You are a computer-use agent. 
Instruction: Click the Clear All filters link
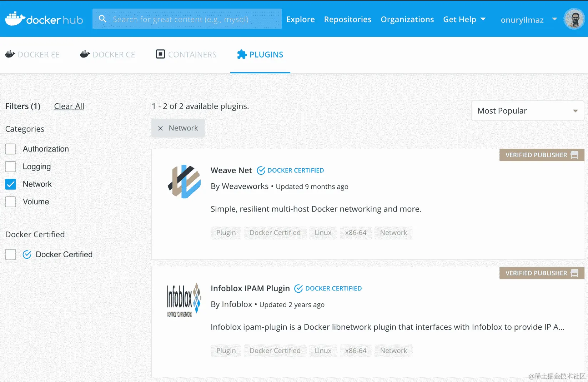(69, 106)
